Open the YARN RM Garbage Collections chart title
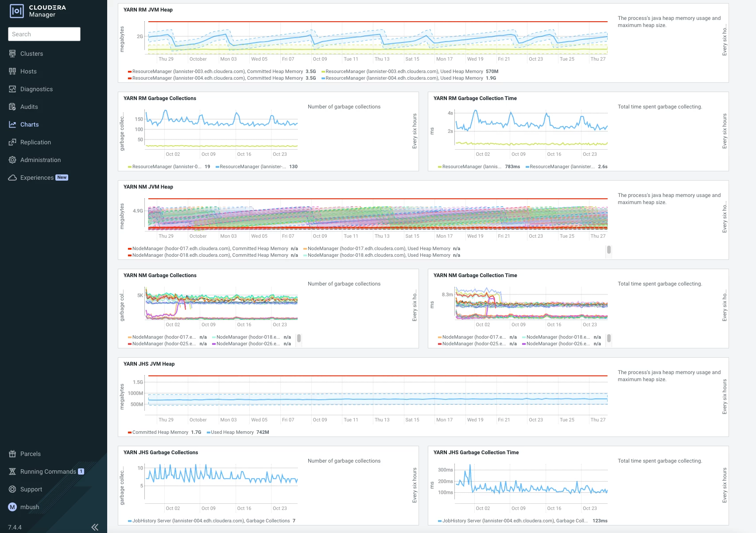 coord(160,98)
